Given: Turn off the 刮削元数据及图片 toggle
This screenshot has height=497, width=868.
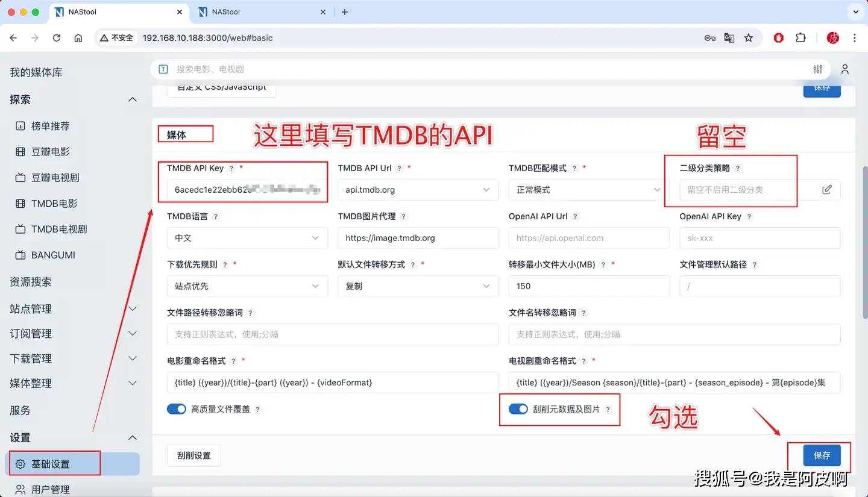Looking at the screenshot, I should click(518, 408).
